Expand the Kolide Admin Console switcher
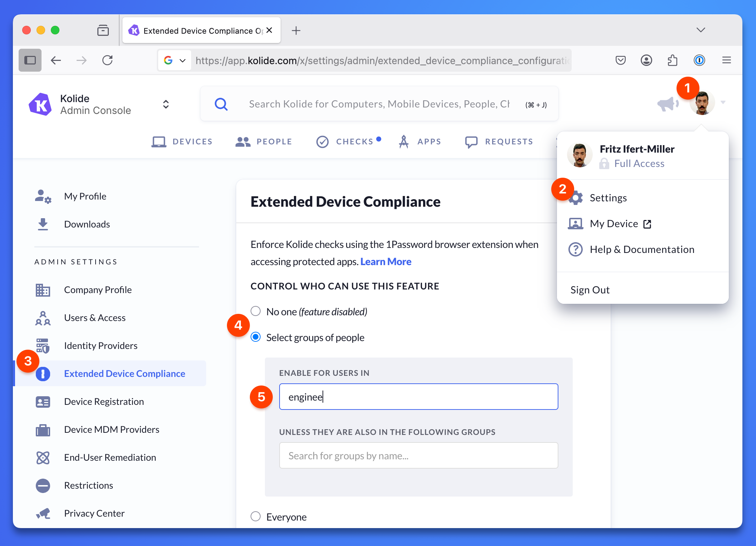Viewport: 756px width, 546px height. coord(166,104)
